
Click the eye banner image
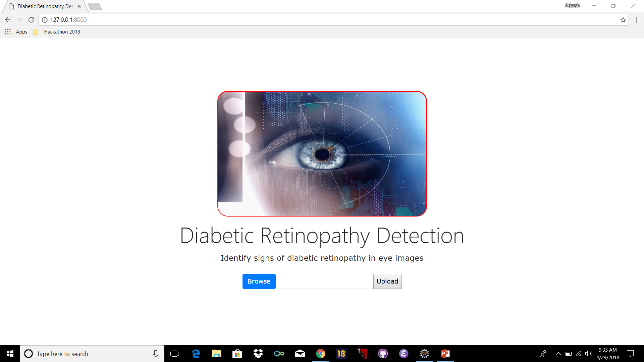click(322, 154)
